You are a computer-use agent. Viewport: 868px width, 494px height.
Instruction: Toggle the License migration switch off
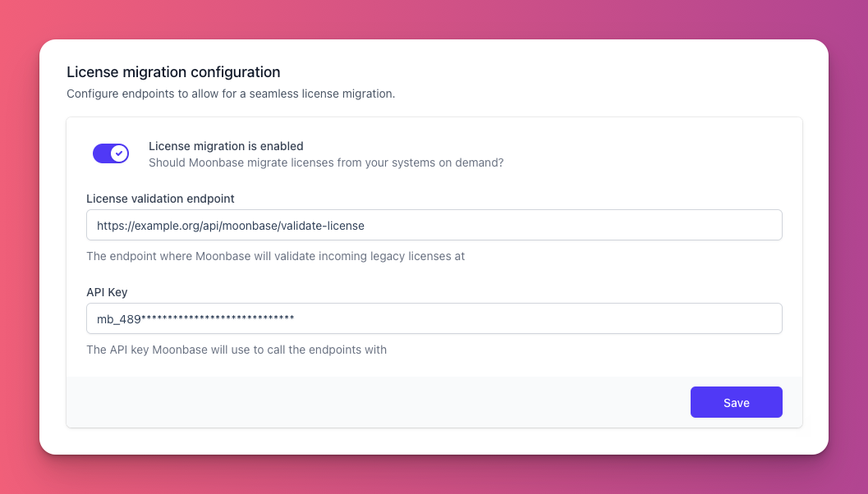[111, 153]
